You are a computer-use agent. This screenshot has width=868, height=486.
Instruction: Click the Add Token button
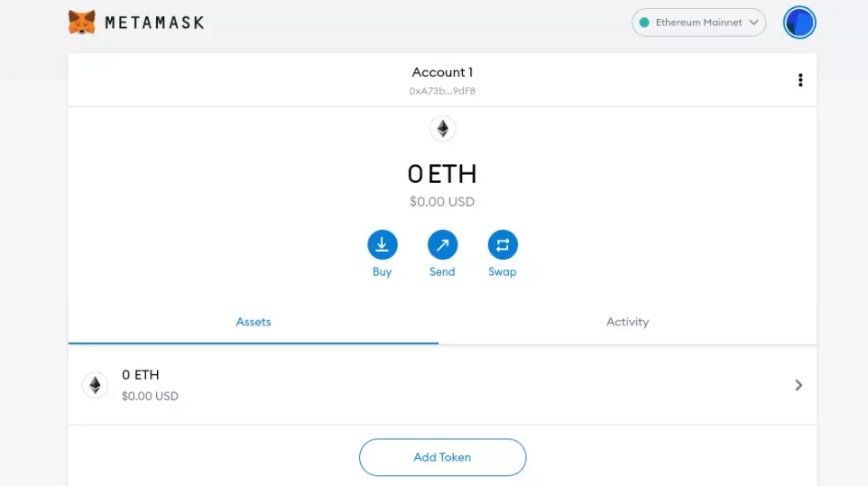click(x=442, y=457)
